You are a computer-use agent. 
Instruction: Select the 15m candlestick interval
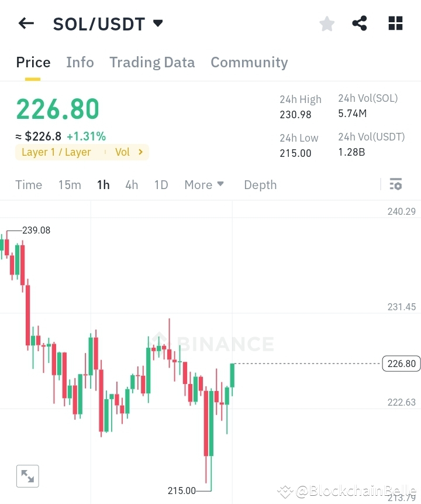tap(70, 184)
